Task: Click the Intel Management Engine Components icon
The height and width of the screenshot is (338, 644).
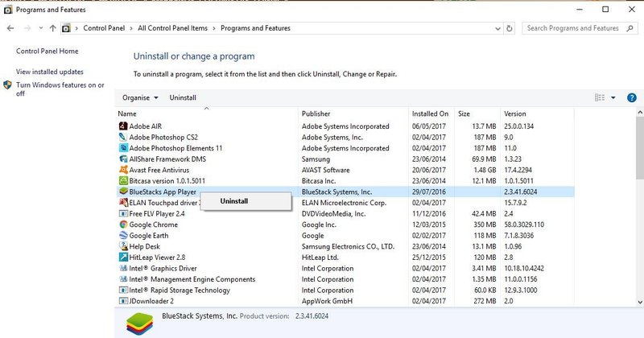Action: click(x=123, y=279)
